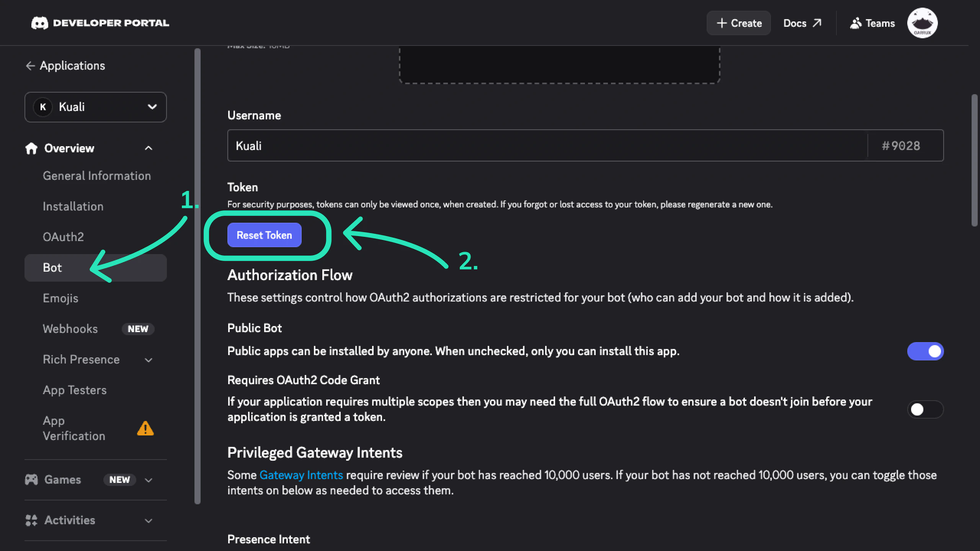Open the Emojis page
Viewport: 980px width, 551px height.
point(60,298)
